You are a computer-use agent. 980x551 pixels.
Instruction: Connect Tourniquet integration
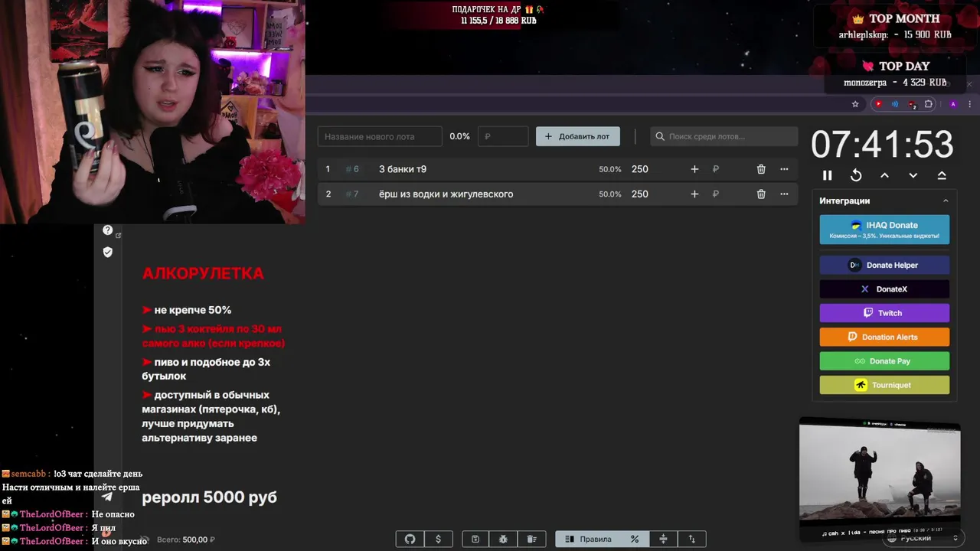point(884,385)
